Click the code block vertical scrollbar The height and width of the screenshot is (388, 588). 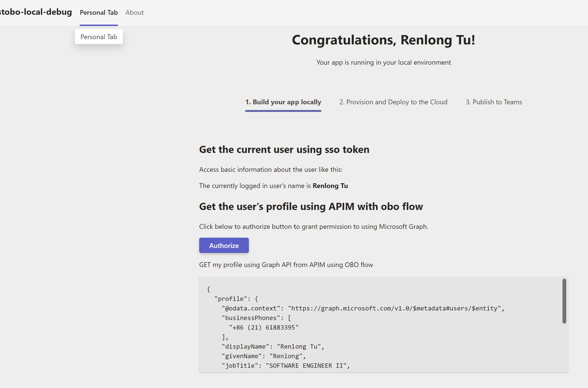pyautogui.click(x=564, y=301)
